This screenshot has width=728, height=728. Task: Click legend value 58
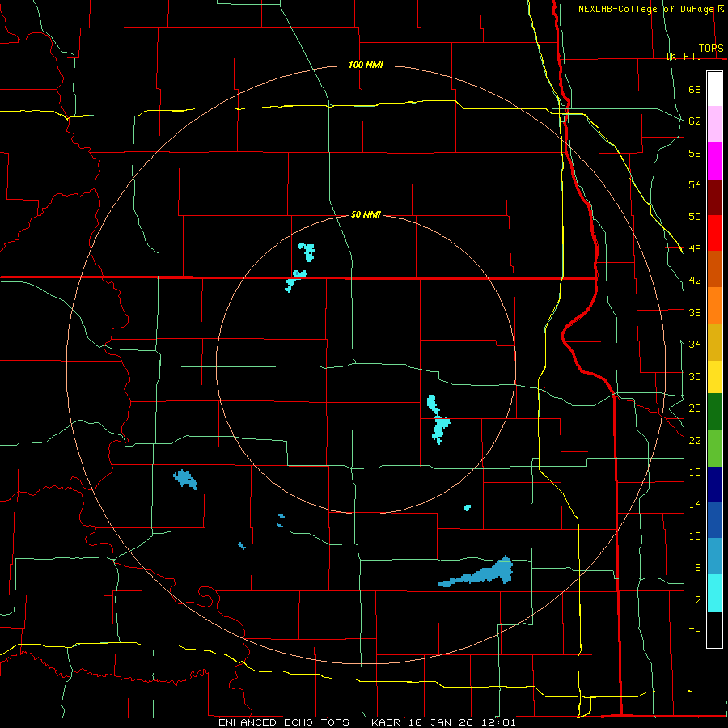pos(695,153)
